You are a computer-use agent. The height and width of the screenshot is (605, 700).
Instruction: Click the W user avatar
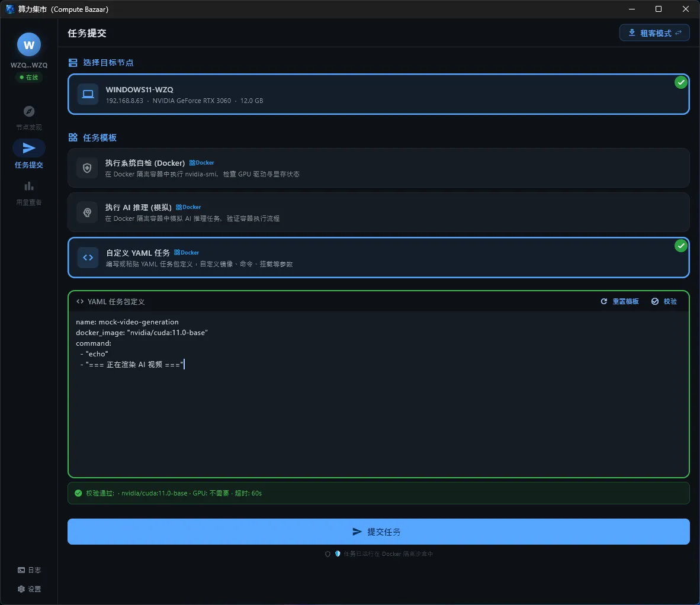(x=29, y=44)
